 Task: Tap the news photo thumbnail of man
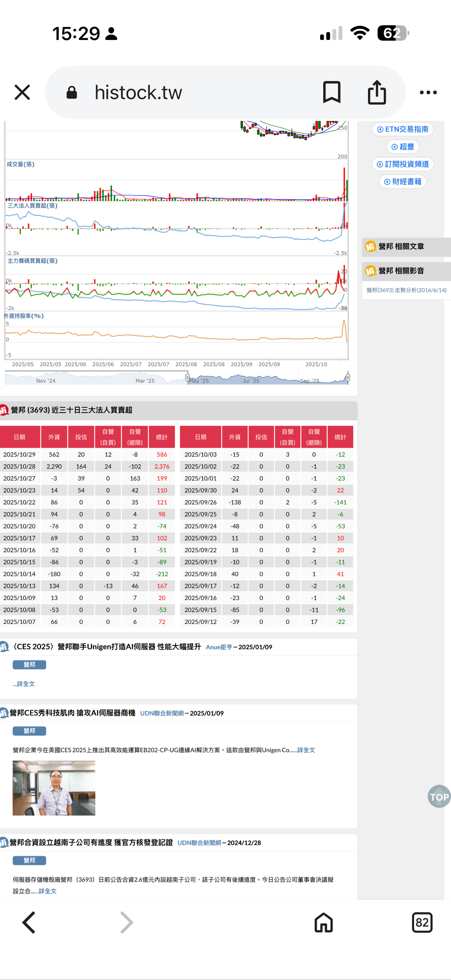click(x=54, y=788)
